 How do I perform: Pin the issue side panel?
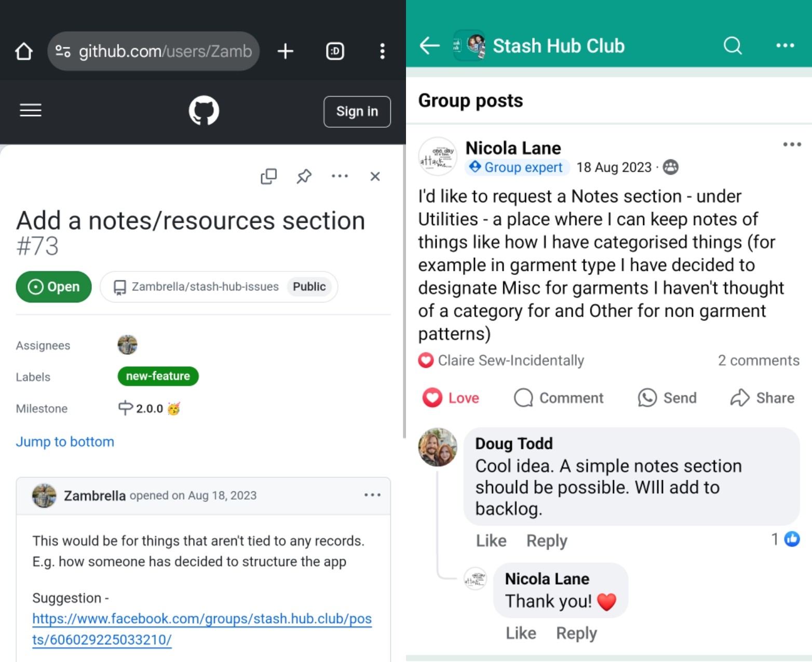pos(304,176)
